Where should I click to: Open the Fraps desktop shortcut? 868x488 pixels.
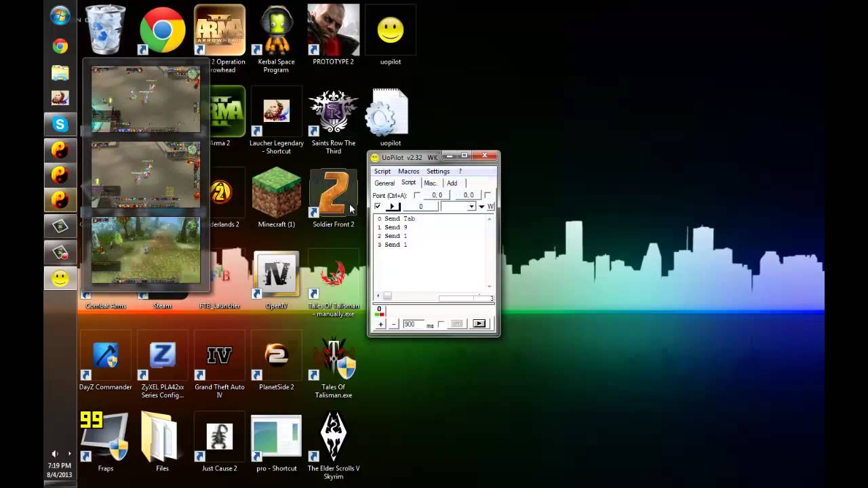pos(106,443)
